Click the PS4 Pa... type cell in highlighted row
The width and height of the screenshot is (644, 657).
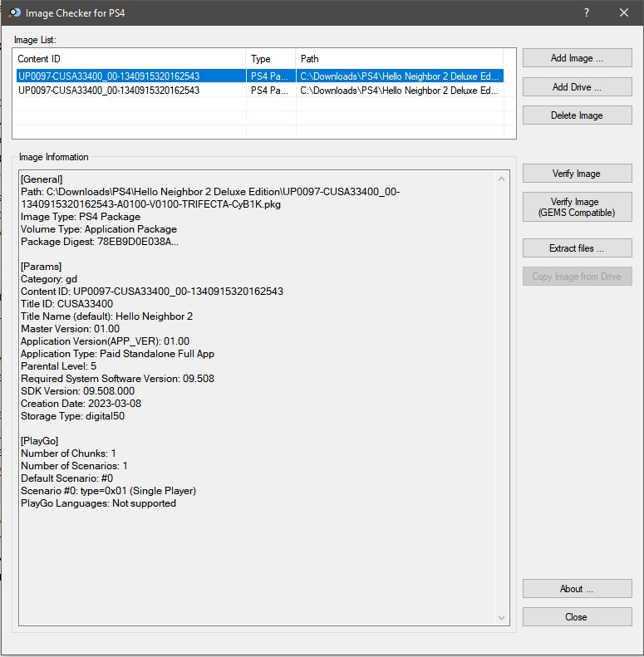click(271, 76)
